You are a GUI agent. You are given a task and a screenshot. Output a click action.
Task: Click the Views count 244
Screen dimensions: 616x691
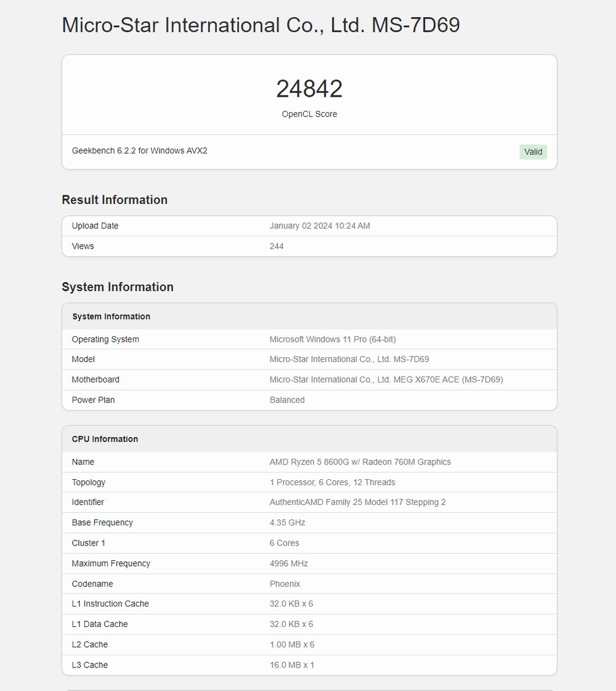pos(277,246)
